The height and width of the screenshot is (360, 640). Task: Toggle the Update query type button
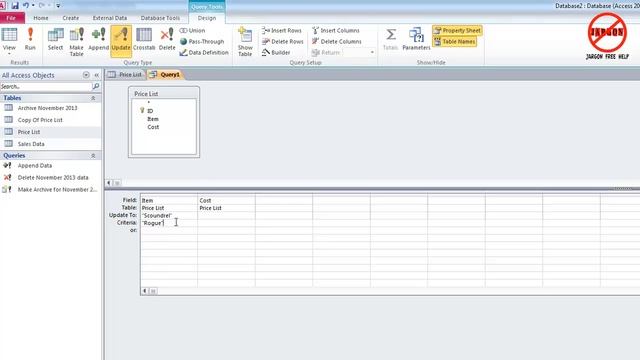(x=121, y=41)
